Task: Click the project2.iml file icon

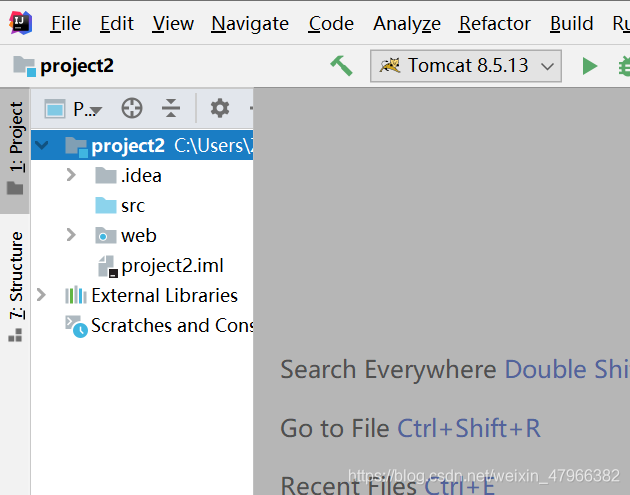Action: 108,266
